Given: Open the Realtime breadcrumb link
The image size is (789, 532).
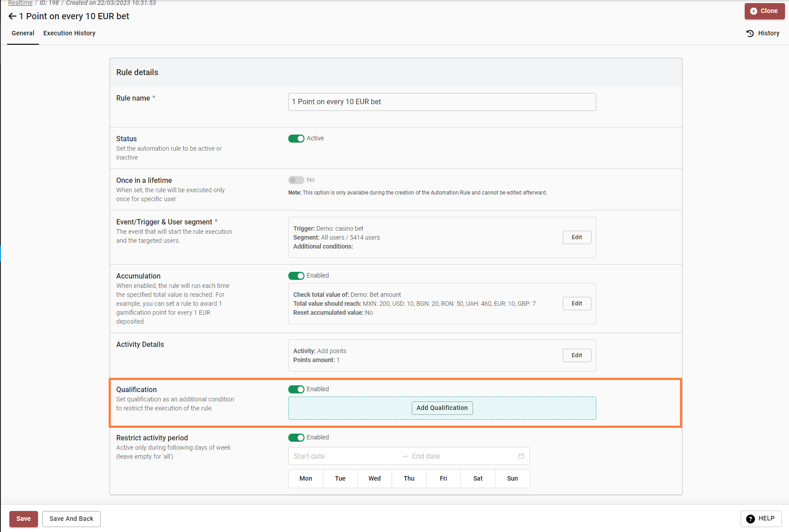Looking at the screenshot, I should tap(20, 3).
